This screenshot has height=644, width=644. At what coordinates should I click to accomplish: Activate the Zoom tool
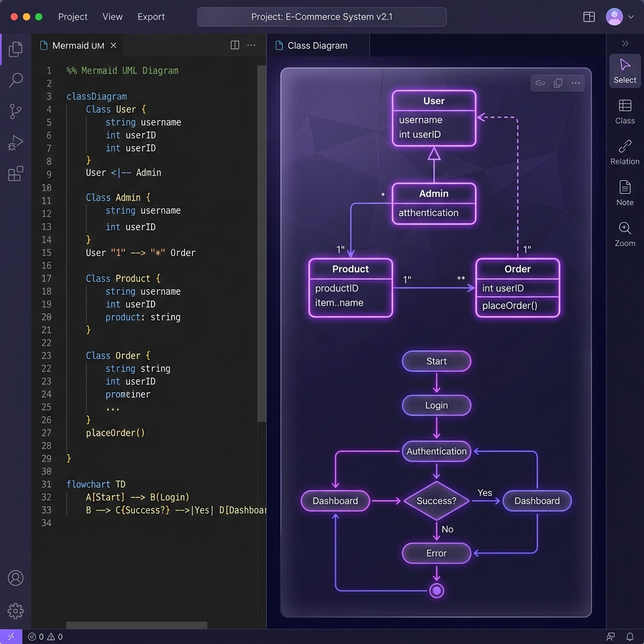coord(625,234)
